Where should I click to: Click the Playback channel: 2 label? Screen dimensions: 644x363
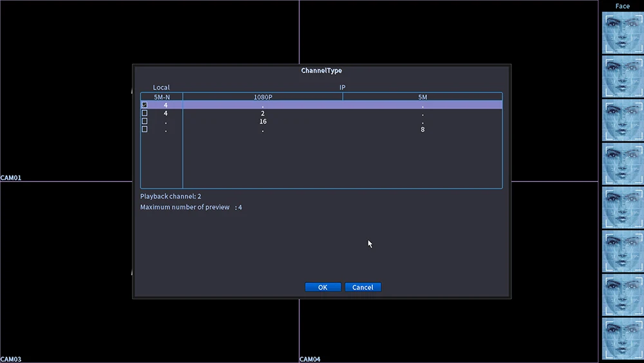coord(171,197)
